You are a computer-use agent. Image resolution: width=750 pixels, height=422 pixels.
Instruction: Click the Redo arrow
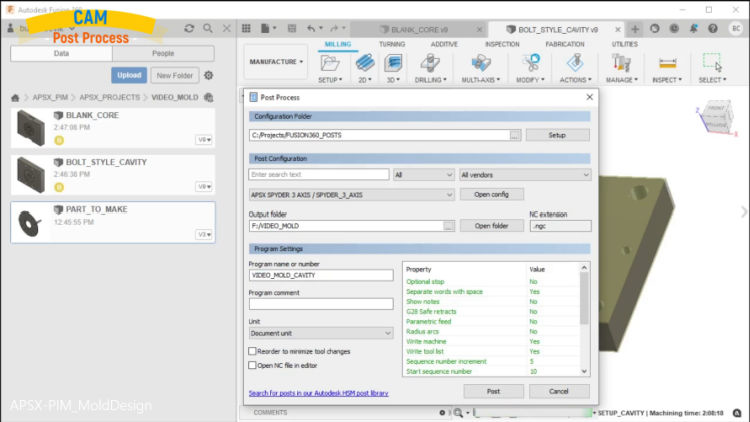pos(334,29)
